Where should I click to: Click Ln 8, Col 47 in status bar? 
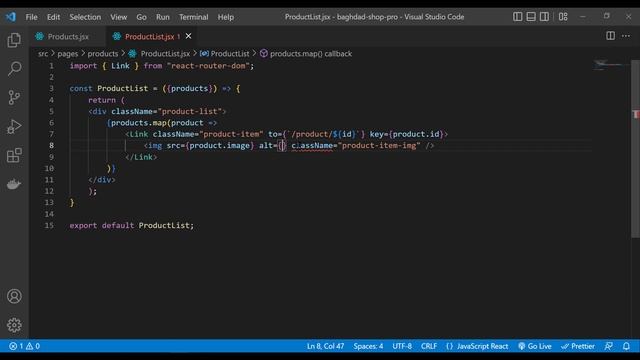(325, 346)
